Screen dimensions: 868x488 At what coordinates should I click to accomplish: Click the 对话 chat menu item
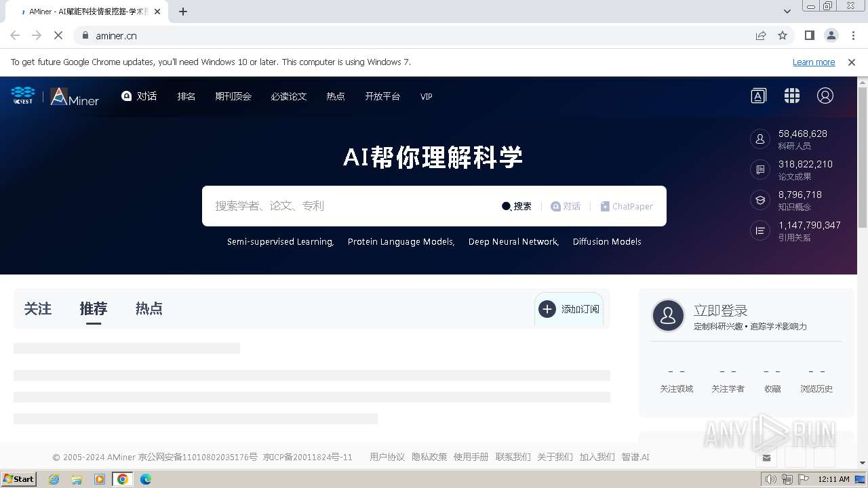coord(139,96)
